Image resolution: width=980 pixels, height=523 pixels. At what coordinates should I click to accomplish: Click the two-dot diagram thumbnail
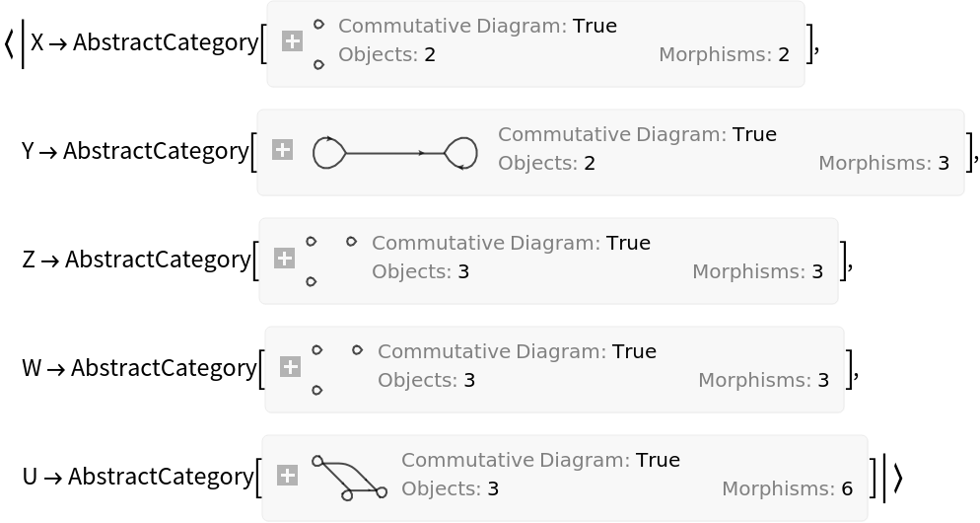click(318, 44)
